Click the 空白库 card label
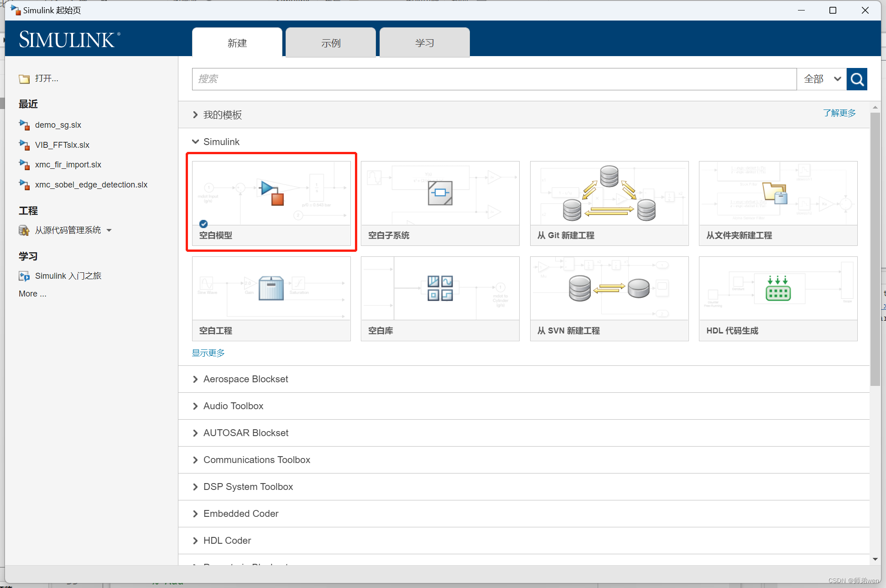 click(x=380, y=331)
